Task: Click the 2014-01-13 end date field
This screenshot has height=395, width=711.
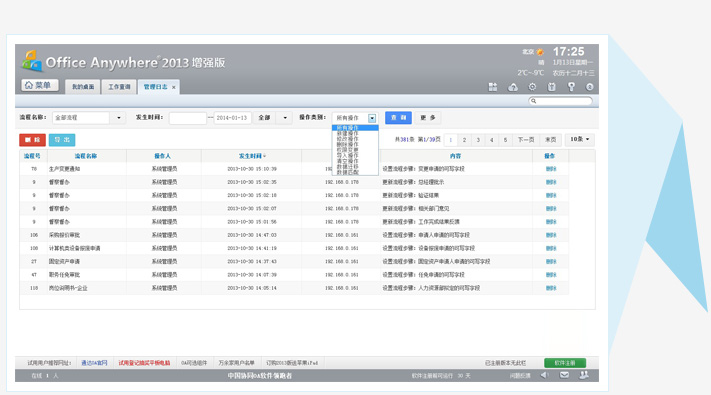Action: [232, 118]
